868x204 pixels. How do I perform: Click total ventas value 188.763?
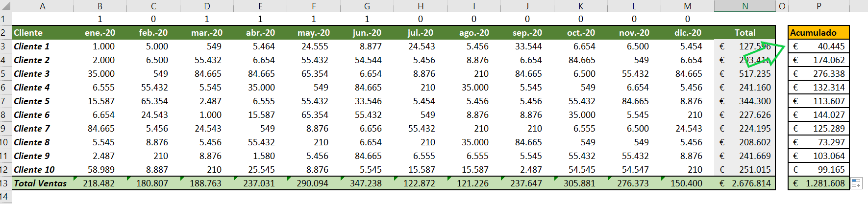click(x=207, y=183)
